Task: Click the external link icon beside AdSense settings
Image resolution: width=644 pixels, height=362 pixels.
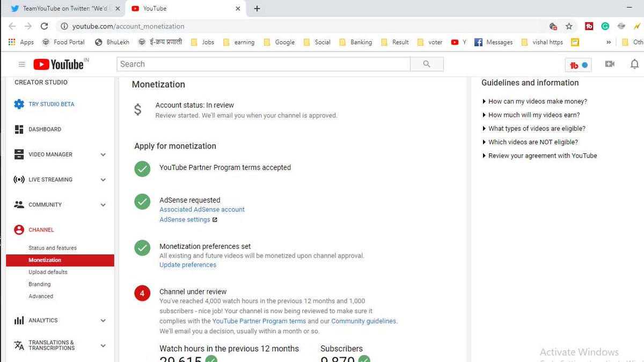Action: pyautogui.click(x=215, y=220)
